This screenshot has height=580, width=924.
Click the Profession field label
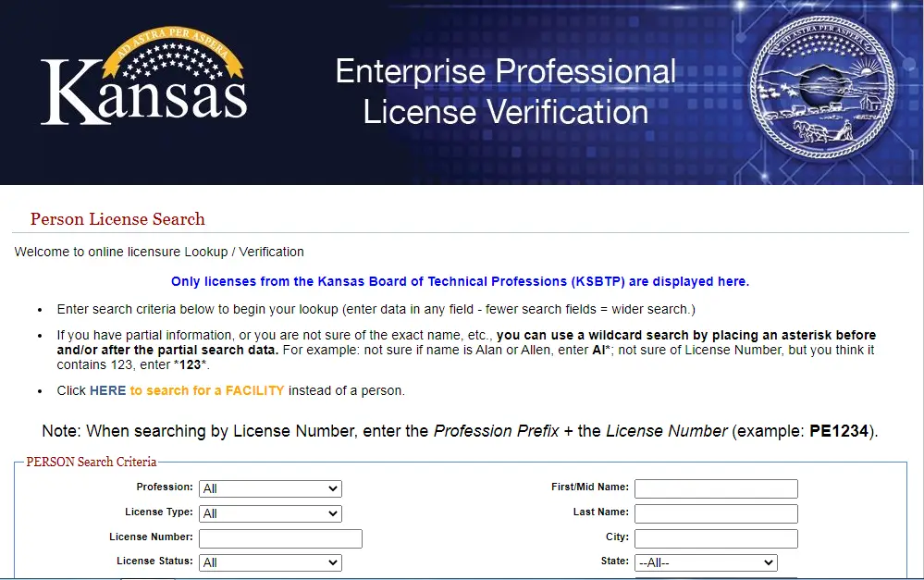165,487
